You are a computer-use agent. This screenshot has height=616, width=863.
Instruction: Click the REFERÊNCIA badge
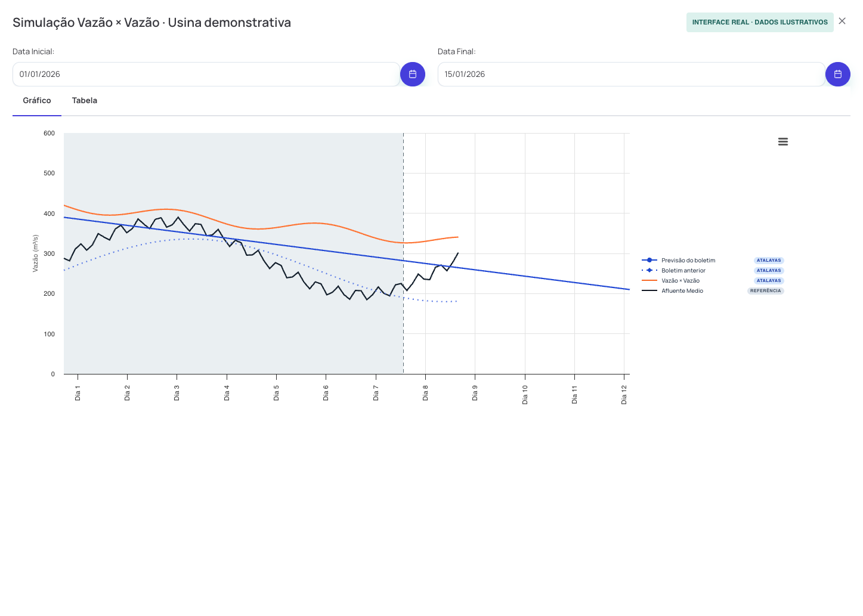766,291
